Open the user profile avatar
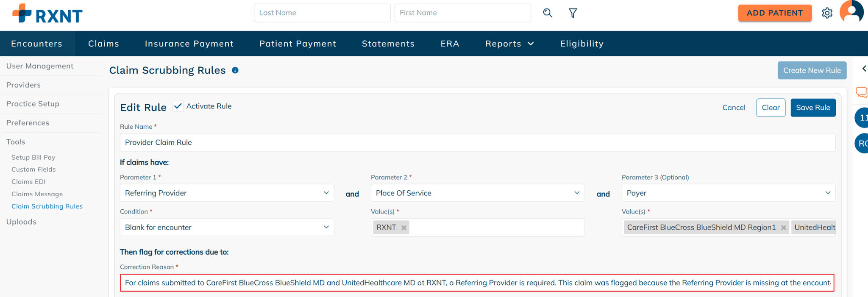 851,11
